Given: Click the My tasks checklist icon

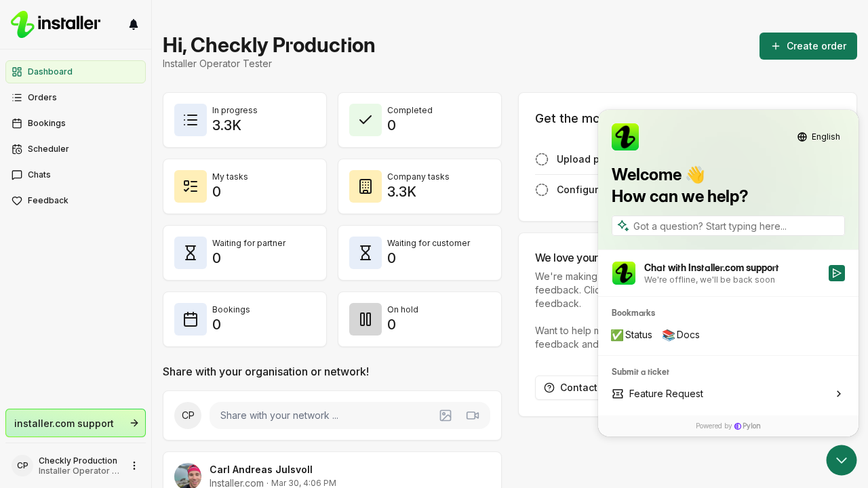Looking at the screenshot, I should coord(191,186).
